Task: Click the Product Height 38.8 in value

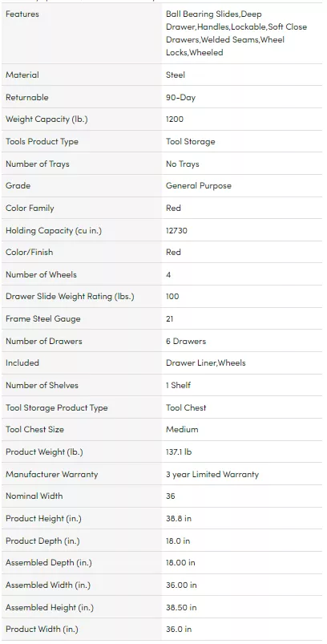Action: pos(179,519)
